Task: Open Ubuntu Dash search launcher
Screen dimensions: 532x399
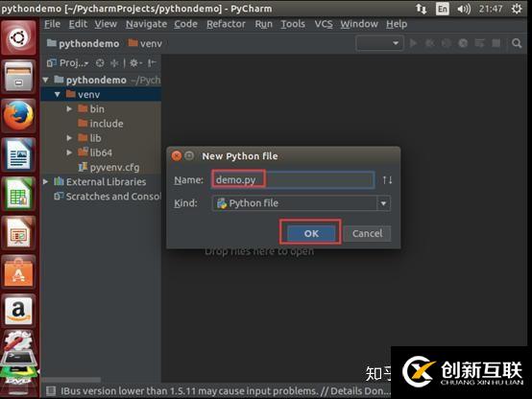Action: pyautogui.click(x=18, y=37)
